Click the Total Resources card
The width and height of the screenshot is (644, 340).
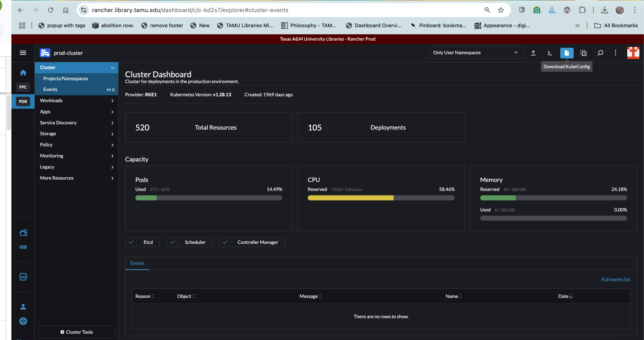209,127
